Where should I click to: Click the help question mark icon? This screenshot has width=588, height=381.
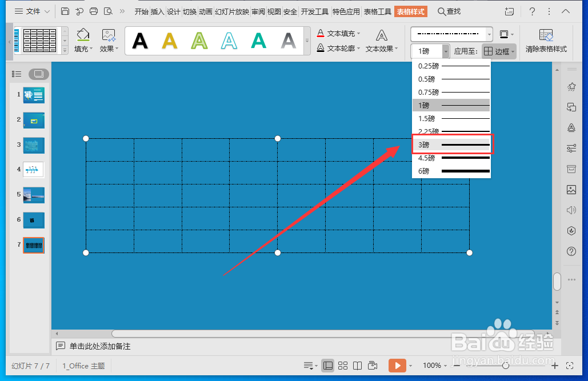(532, 11)
